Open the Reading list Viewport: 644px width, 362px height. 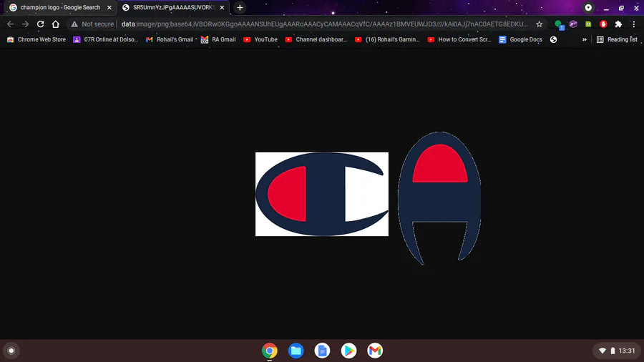617,40
